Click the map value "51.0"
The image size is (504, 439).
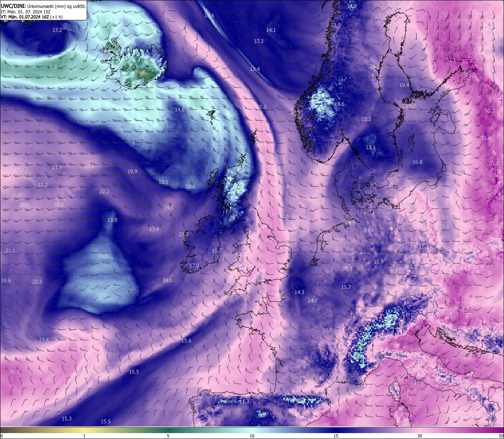point(494,163)
